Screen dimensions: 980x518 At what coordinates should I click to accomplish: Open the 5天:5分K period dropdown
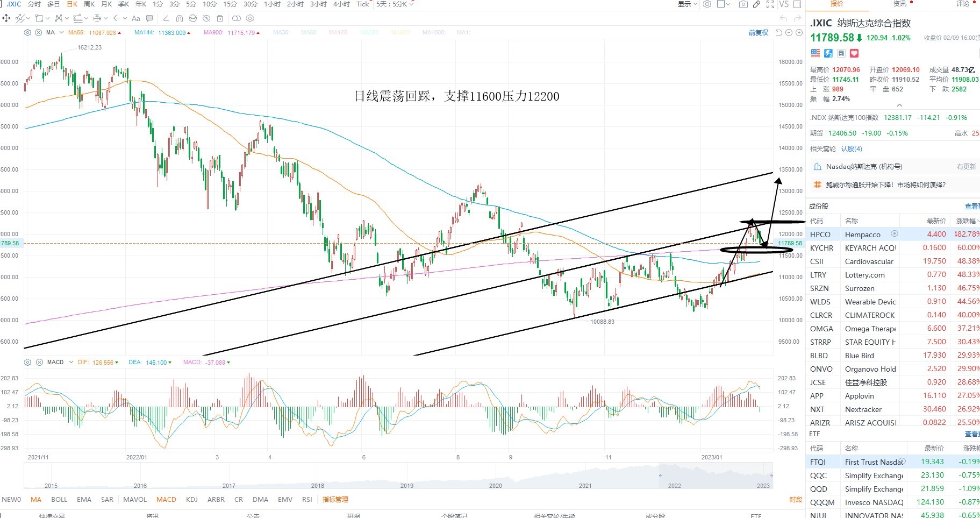395,4
